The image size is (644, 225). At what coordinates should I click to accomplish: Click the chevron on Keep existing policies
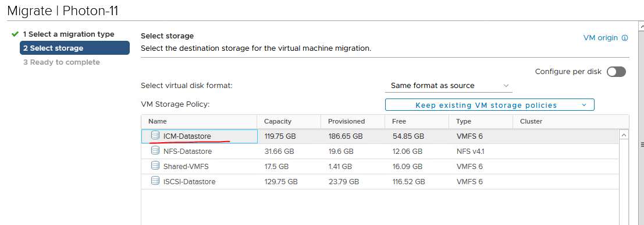584,106
